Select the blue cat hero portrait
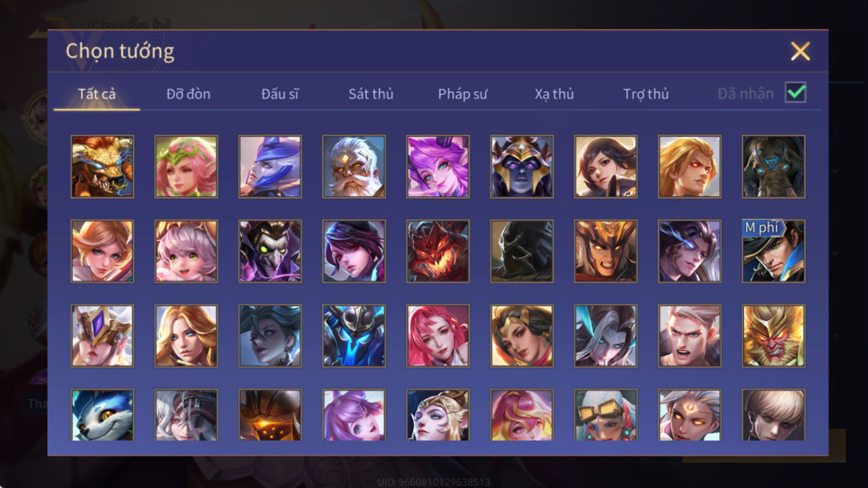This screenshot has width=868, height=488. pyautogui.click(x=102, y=414)
